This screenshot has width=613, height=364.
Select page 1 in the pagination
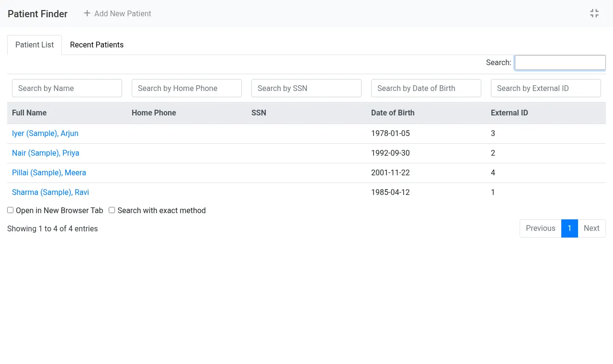tap(569, 228)
